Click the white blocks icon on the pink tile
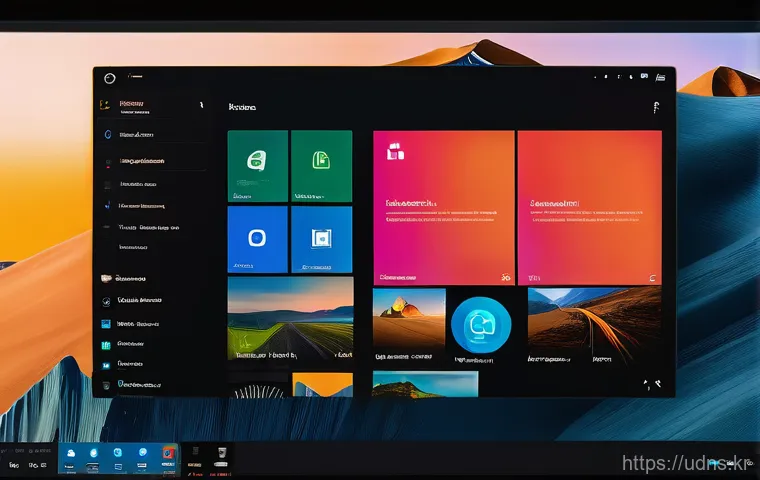The width and height of the screenshot is (760, 480). click(396, 152)
